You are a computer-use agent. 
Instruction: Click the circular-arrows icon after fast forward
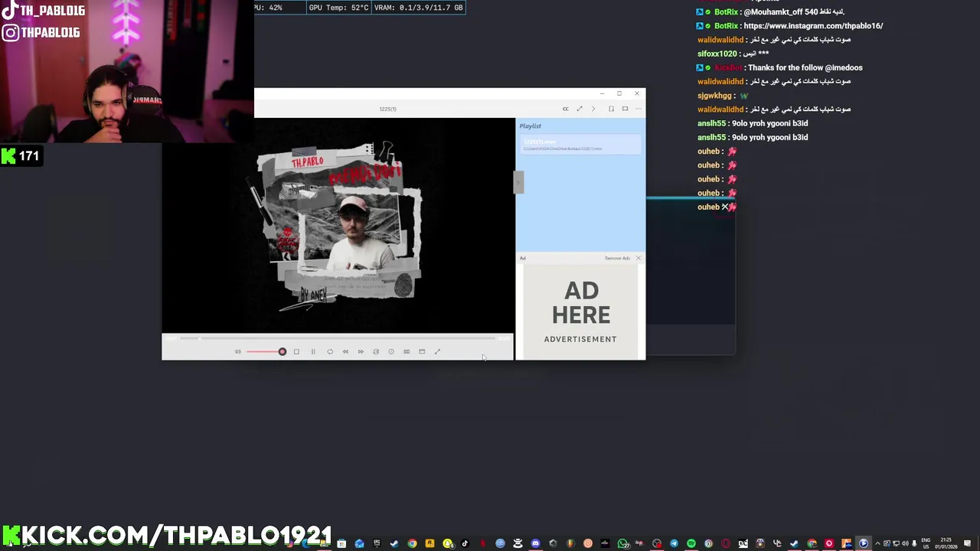click(x=376, y=352)
